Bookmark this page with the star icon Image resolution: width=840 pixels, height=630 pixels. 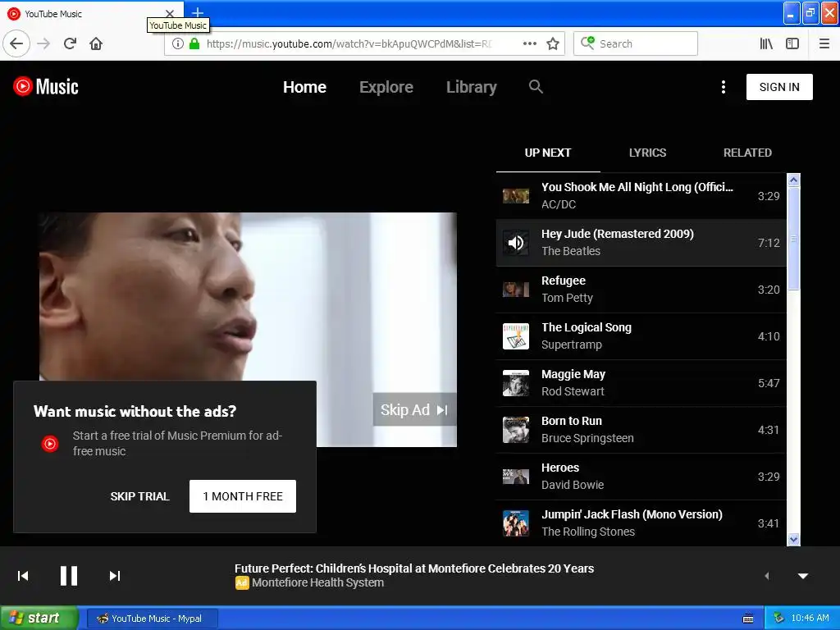pyautogui.click(x=553, y=43)
